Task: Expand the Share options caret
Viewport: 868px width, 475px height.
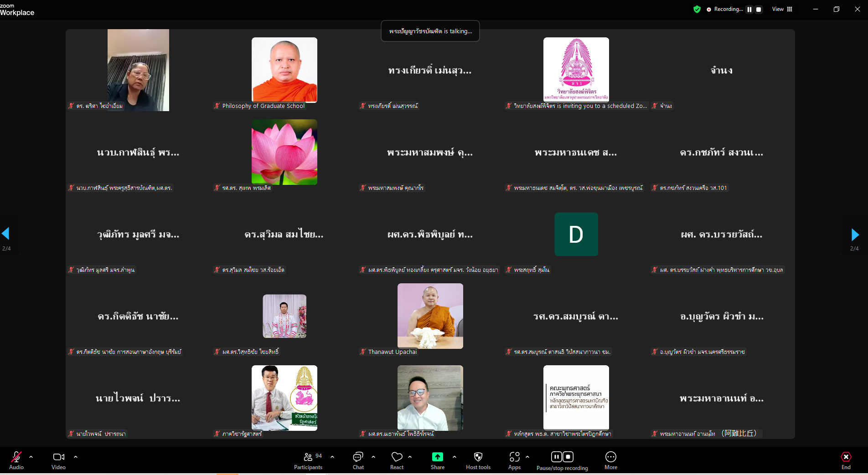Action: pos(455,456)
